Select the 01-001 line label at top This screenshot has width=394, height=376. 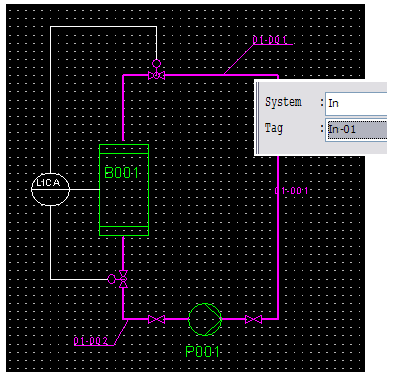tap(270, 40)
